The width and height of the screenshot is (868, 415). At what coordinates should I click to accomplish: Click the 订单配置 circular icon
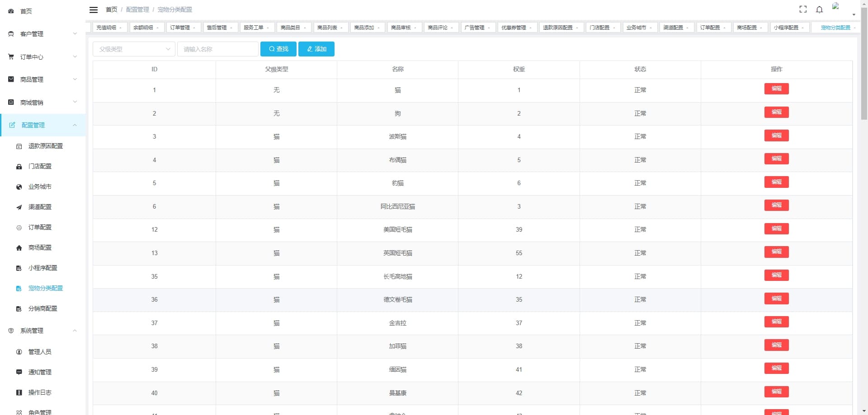pos(19,228)
